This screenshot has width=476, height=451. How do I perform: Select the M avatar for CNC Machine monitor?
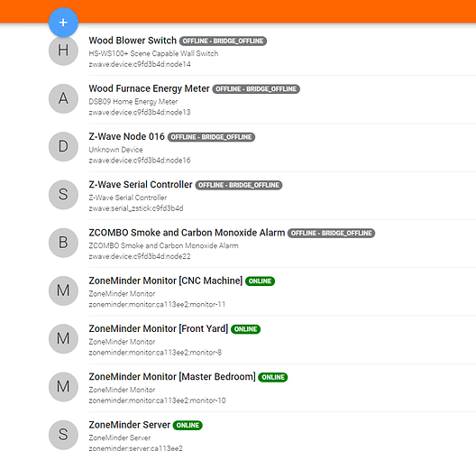coord(63,290)
